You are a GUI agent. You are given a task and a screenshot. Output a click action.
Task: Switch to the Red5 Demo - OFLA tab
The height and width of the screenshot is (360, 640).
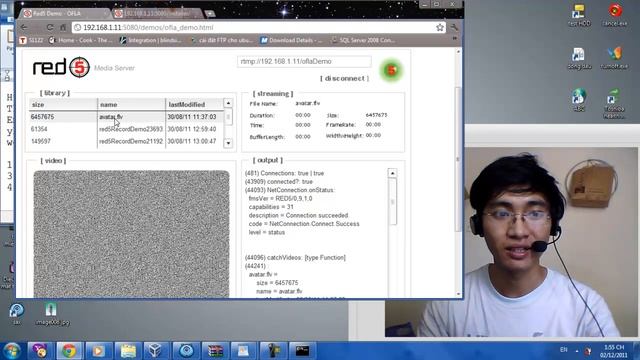click(65, 13)
